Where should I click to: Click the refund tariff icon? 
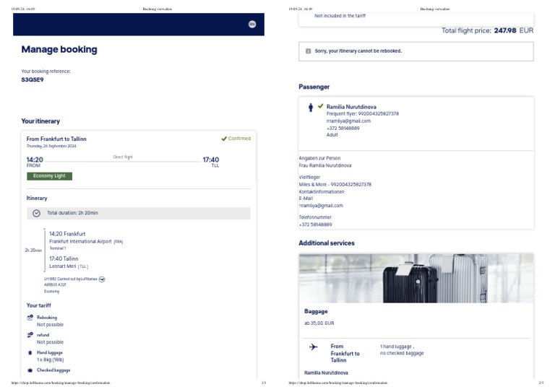[x=30, y=335]
